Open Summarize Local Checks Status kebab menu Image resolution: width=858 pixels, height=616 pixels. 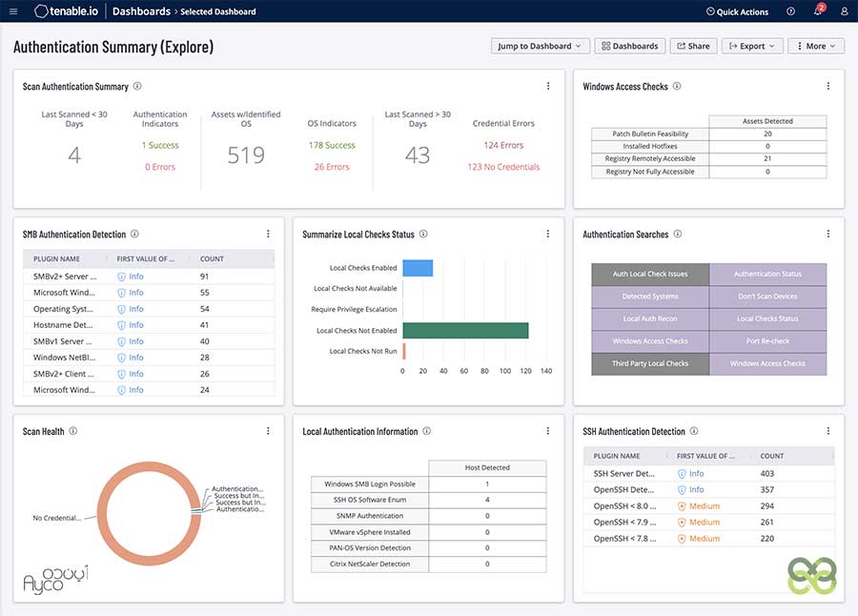(547, 235)
